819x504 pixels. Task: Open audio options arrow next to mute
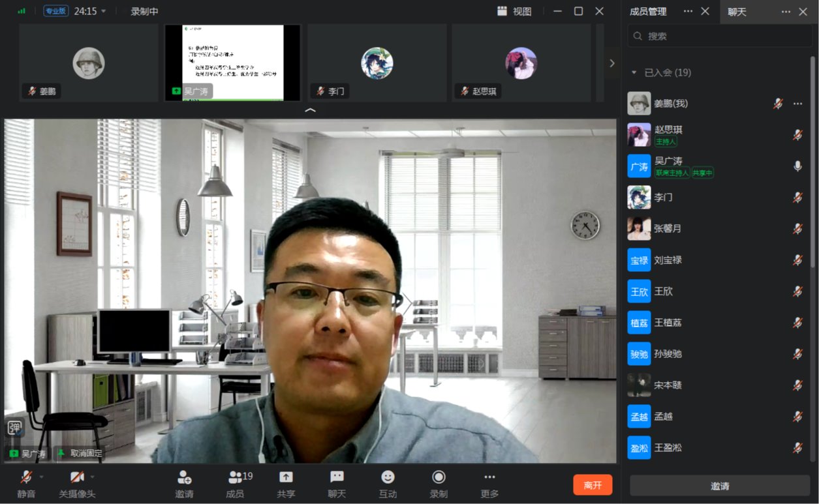pyautogui.click(x=42, y=477)
